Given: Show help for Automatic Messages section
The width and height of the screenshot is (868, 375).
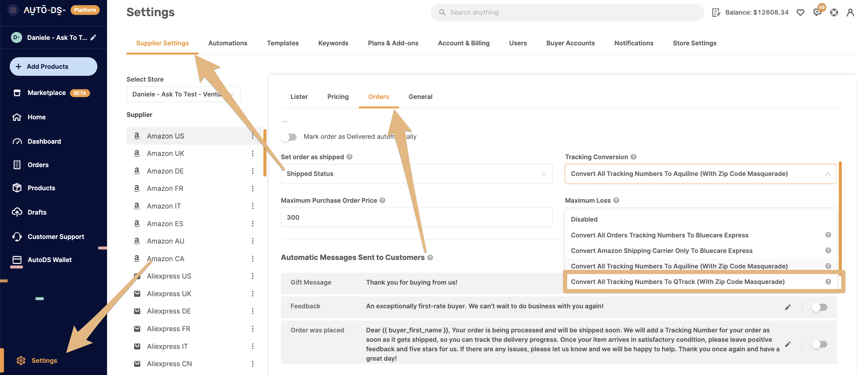Looking at the screenshot, I should pos(430,257).
